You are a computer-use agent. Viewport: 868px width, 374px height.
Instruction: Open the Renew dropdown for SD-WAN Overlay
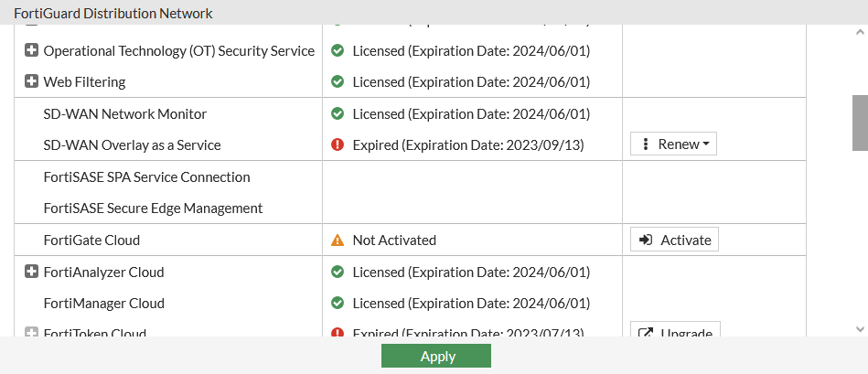coord(673,144)
